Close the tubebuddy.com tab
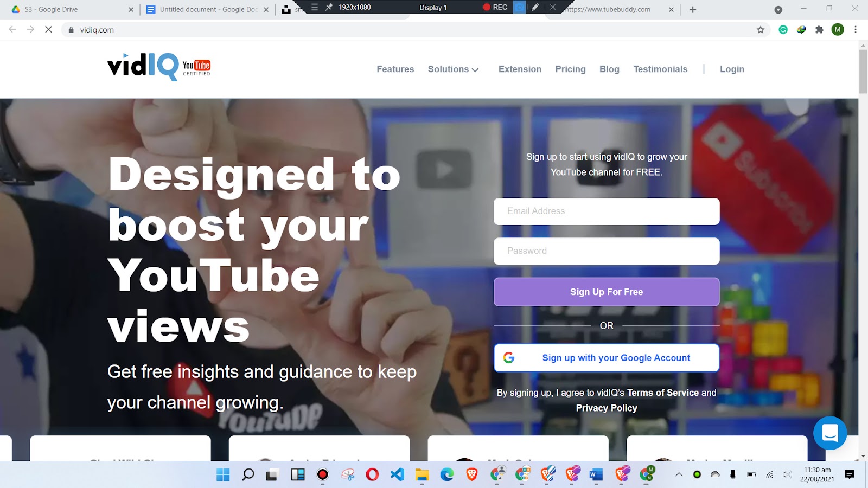The image size is (868, 488). [671, 9]
